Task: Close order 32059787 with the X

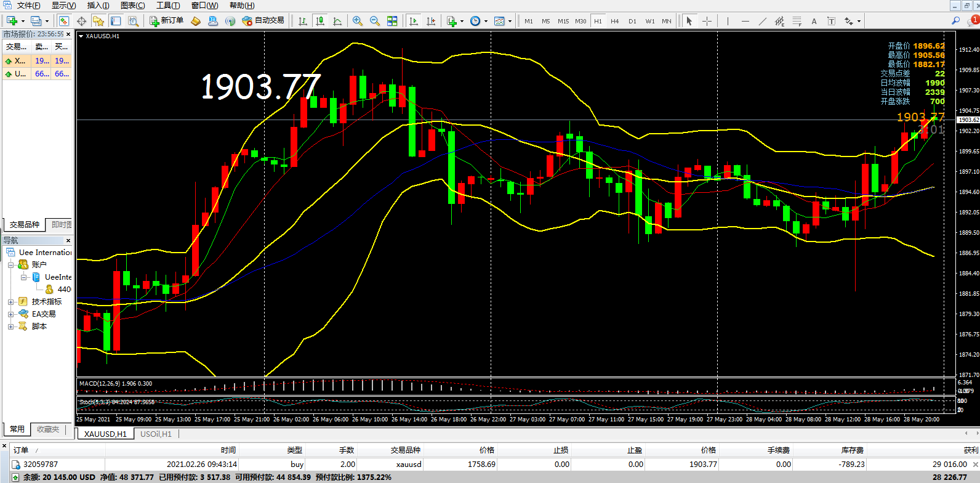Action: tap(975, 465)
